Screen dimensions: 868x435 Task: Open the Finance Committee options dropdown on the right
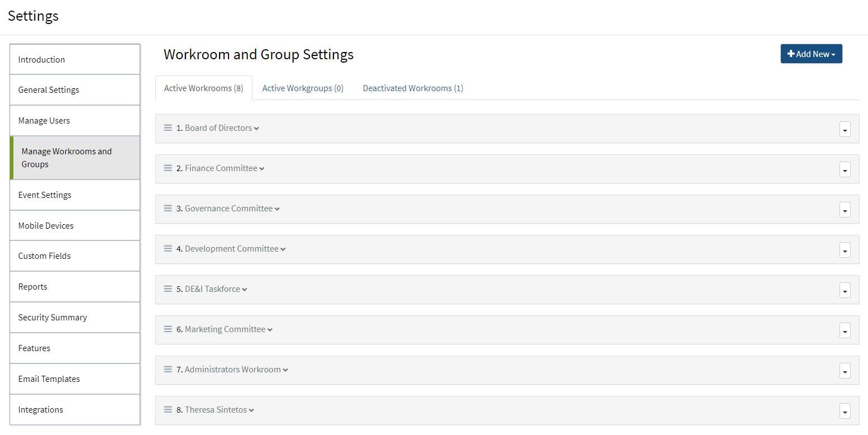point(845,169)
